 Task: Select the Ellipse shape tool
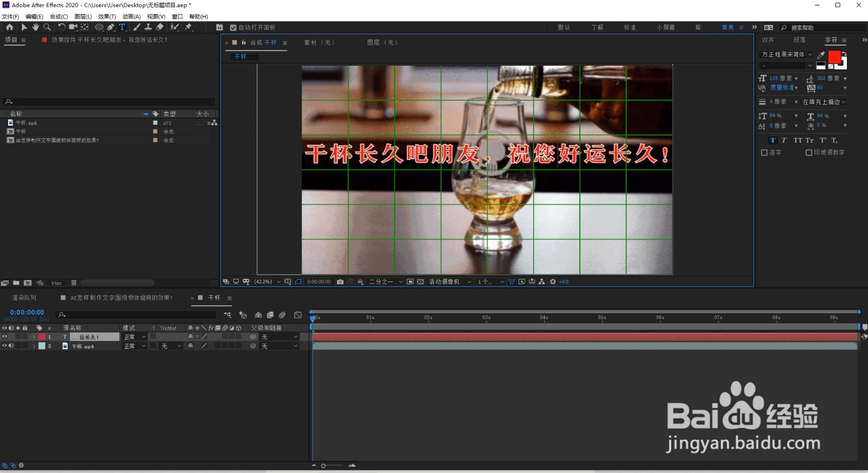pos(99,27)
